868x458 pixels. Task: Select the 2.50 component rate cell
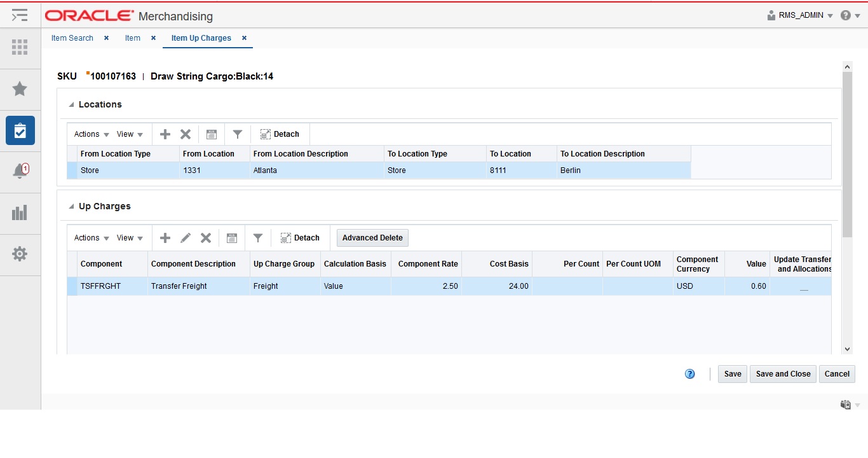(x=426, y=286)
